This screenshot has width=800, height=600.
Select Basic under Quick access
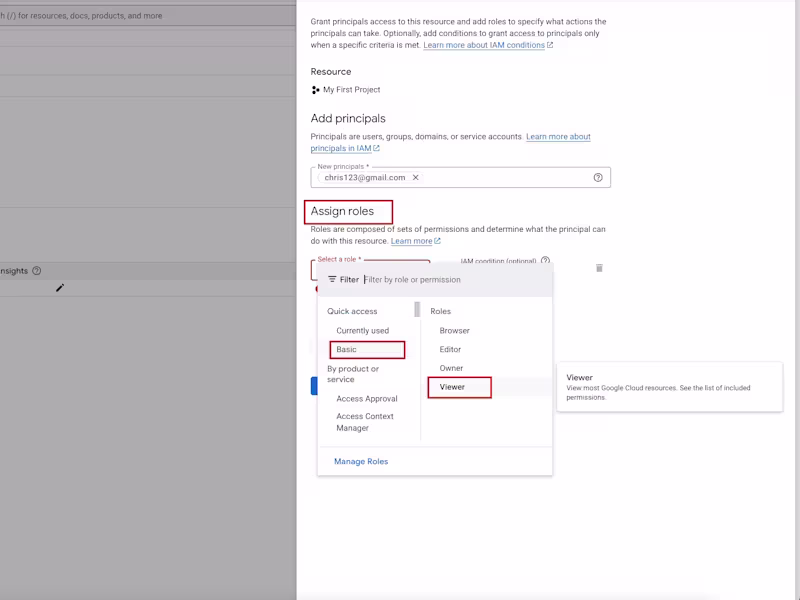click(348, 349)
